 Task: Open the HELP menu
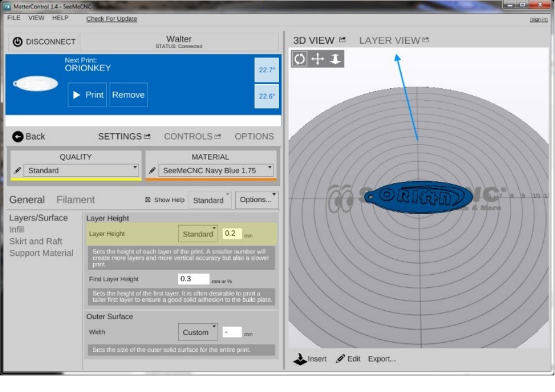[60, 18]
